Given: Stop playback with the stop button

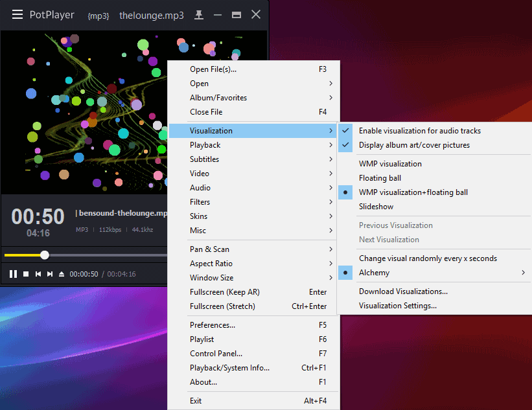Looking at the screenshot, I should click(x=26, y=274).
